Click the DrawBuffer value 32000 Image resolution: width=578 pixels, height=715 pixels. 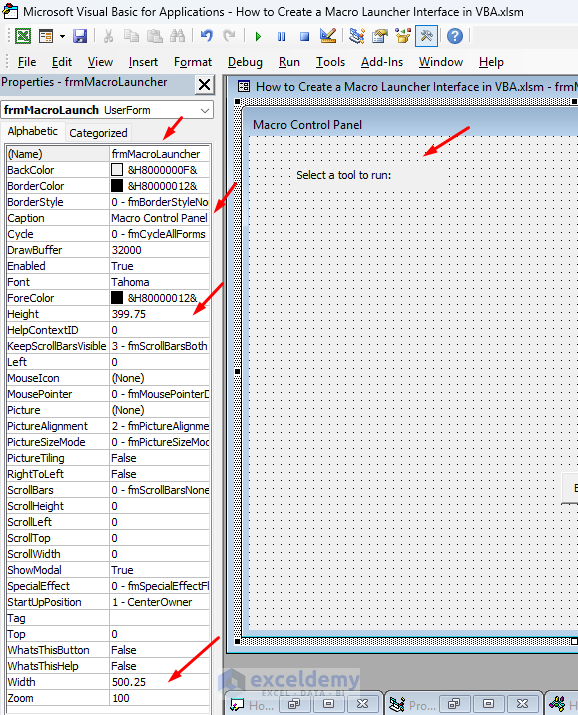160,250
